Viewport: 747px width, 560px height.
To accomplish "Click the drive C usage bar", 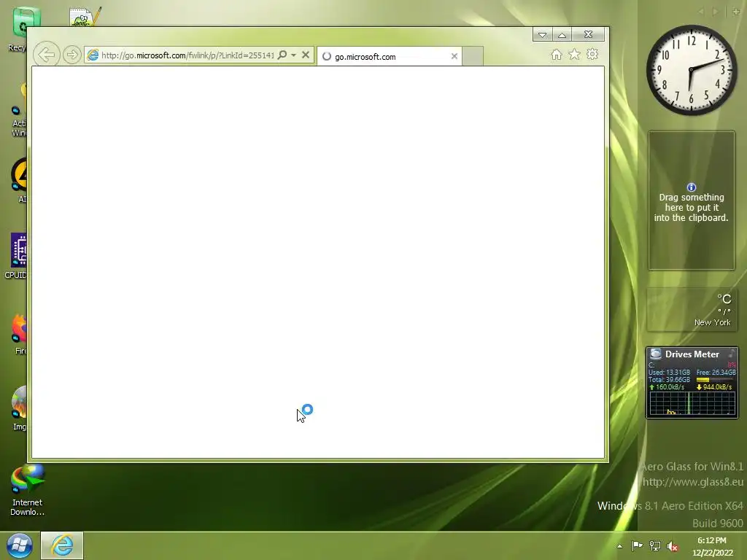I will pyautogui.click(x=715, y=380).
